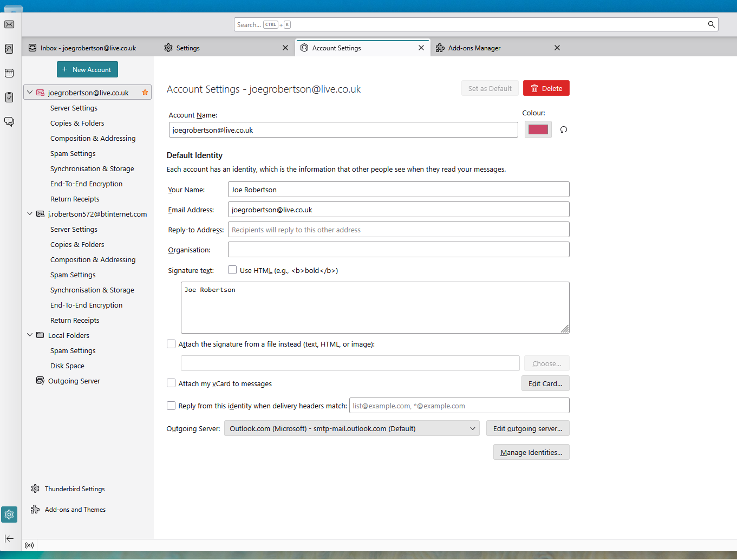Tick Attach my vCard to messages
The height and width of the screenshot is (560, 737).
[x=171, y=383]
